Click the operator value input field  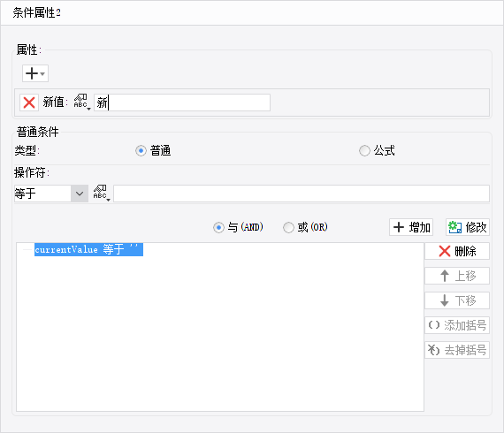point(302,194)
